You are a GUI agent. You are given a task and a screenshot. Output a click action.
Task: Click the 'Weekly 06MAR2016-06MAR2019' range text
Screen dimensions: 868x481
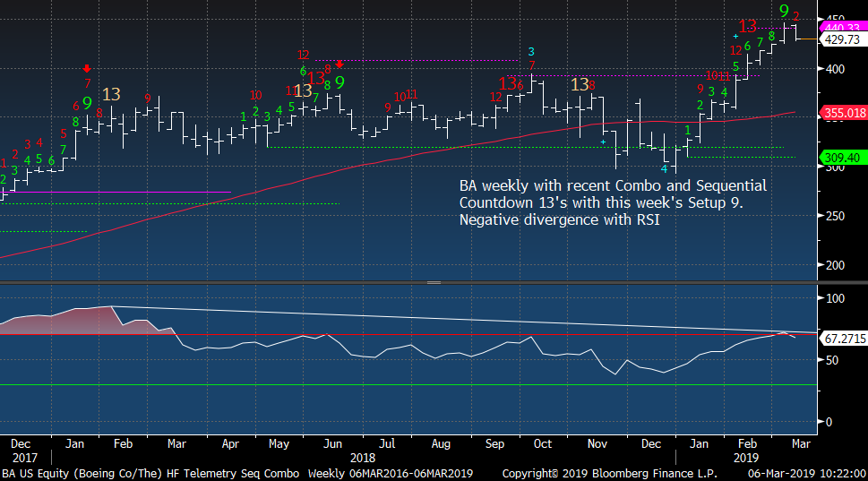pos(391,474)
